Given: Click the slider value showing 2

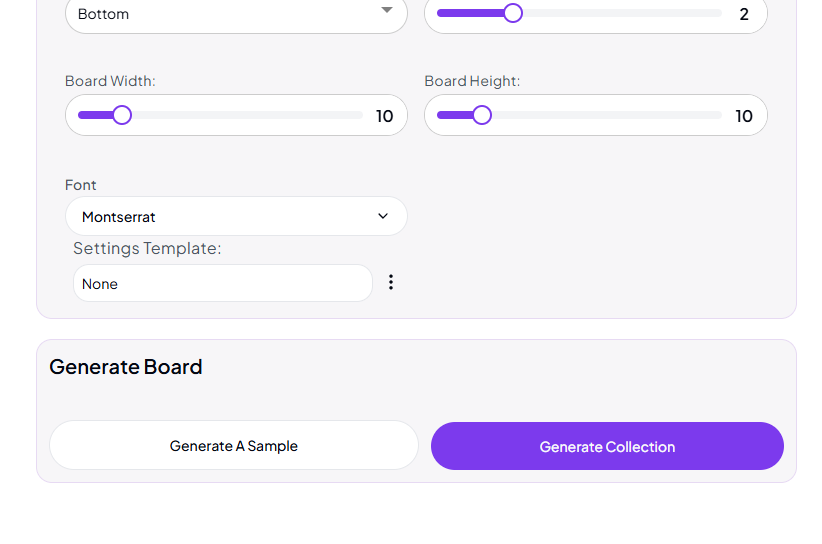Looking at the screenshot, I should 744,14.
